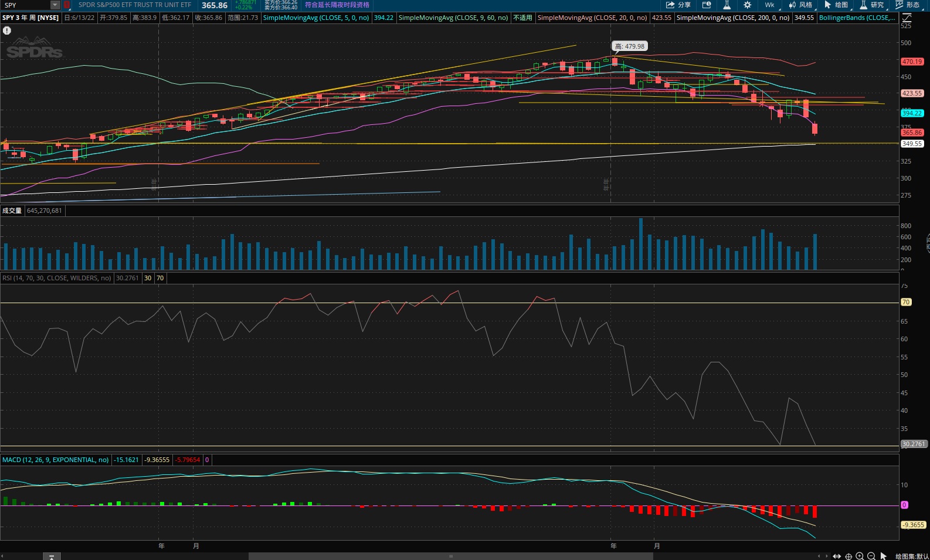The height and width of the screenshot is (560, 930).
Task: Open the 绘图 (Drawings) dropdown
Action: (837, 5)
